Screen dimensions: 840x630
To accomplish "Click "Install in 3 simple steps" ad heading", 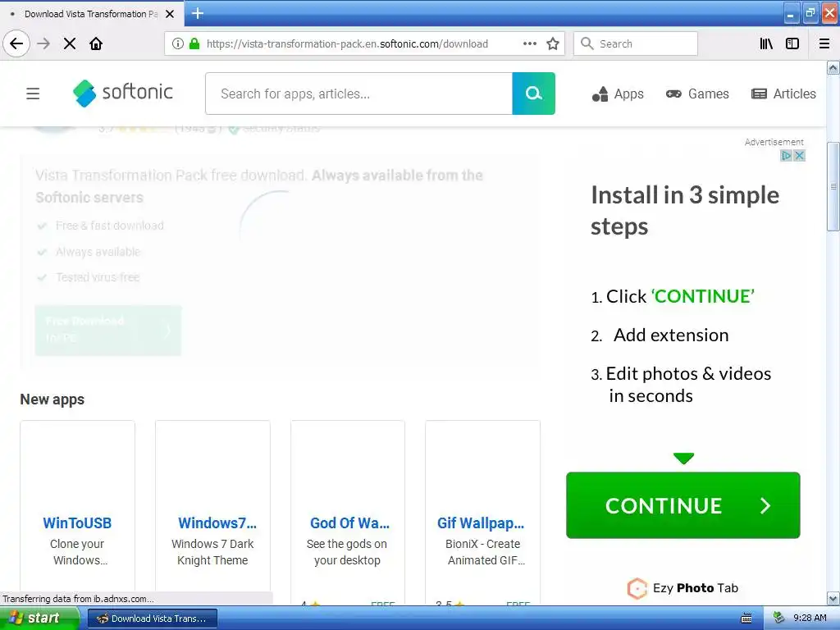I will (x=685, y=210).
